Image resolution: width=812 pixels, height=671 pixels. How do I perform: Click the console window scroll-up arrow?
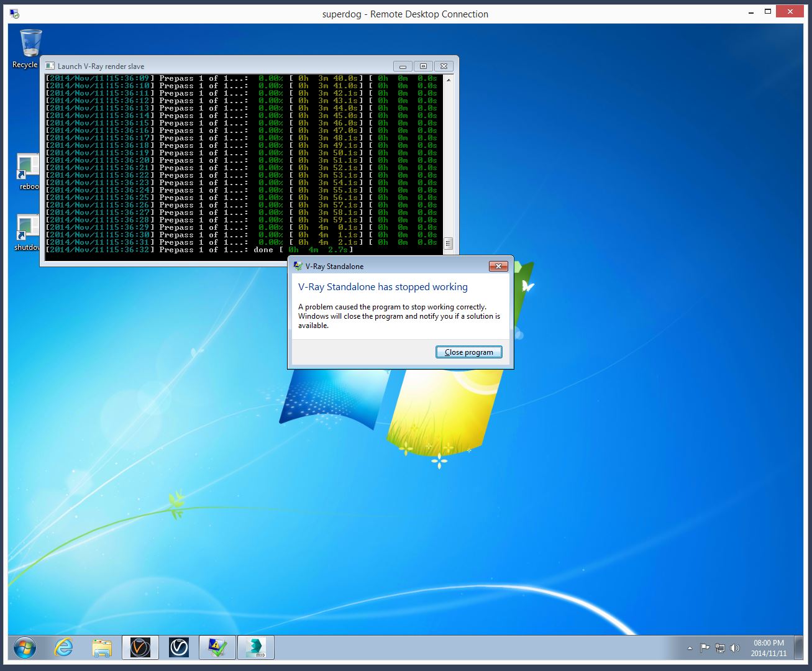449,80
